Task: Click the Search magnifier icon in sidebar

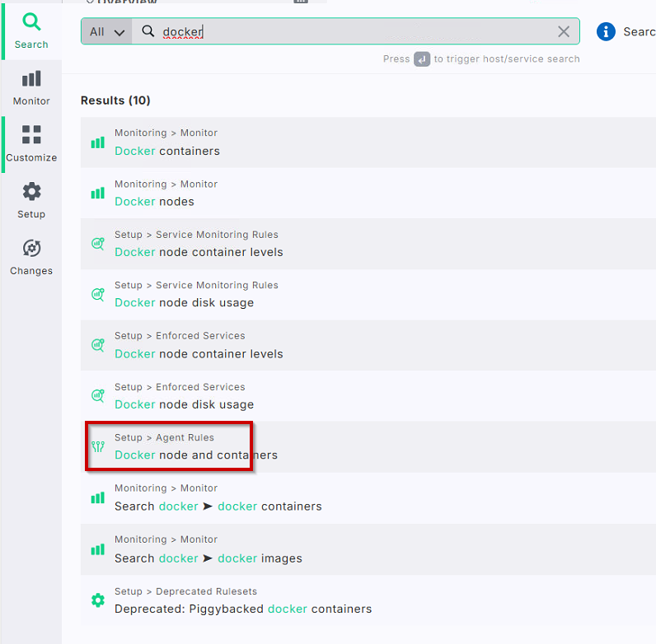Action: click(30, 22)
